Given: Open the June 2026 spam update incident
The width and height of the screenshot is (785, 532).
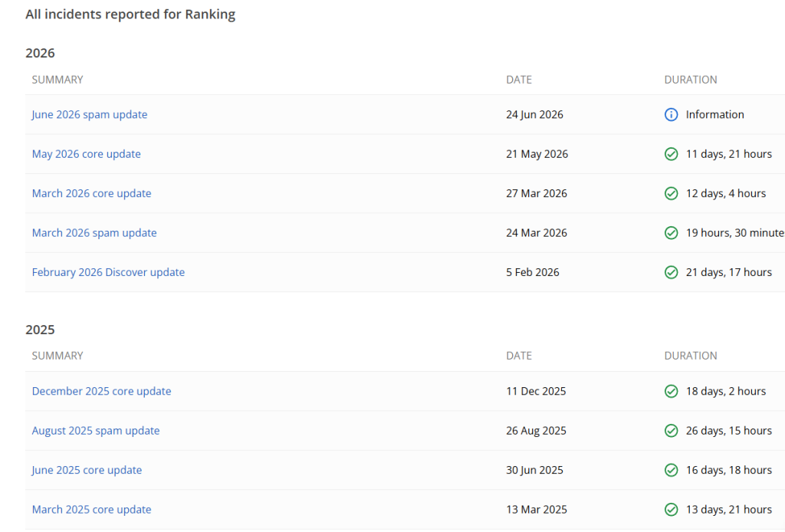Looking at the screenshot, I should (x=90, y=115).
